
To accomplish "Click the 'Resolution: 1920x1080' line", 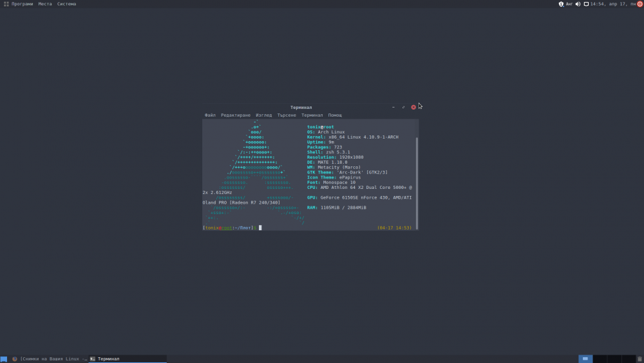I will (335, 157).
